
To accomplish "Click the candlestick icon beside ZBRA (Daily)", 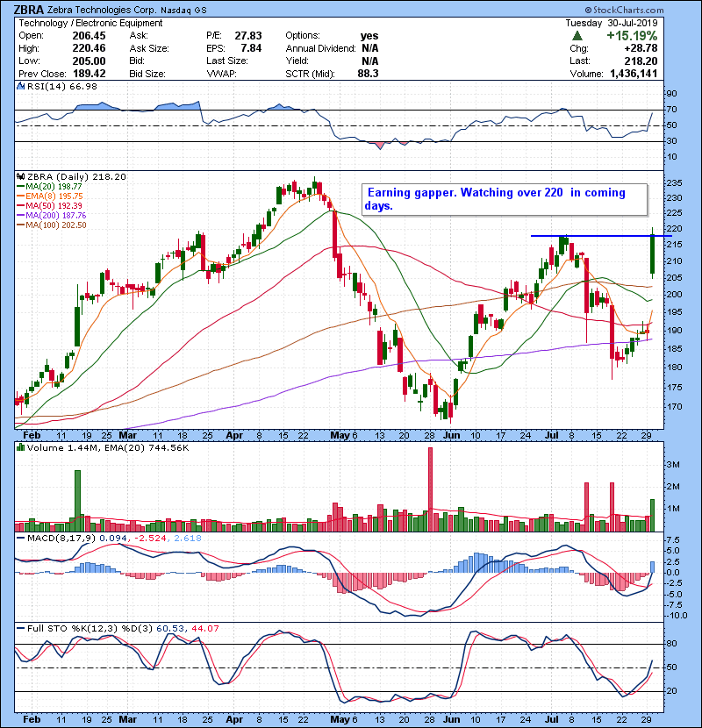I will click(x=21, y=177).
